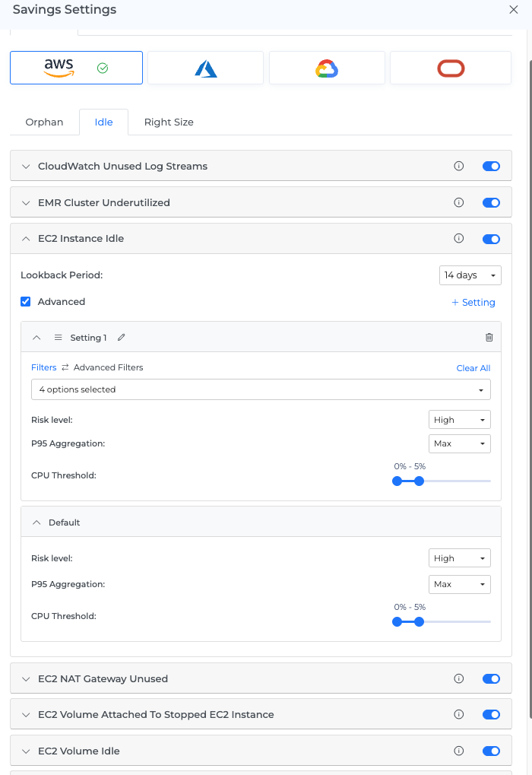The width and height of the screenshot is (532, 775).
Task: Select the Oracle Cloud provider icon
Action: 450,68
